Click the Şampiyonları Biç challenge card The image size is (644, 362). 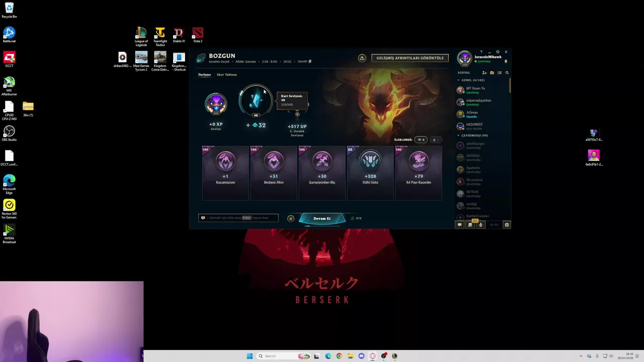tap(322, 173)
